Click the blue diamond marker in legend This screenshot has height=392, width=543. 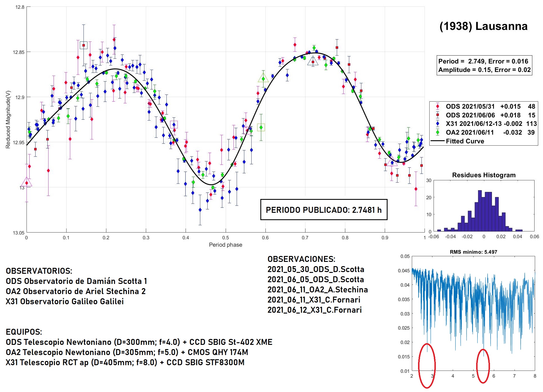[x=438, y=124]
